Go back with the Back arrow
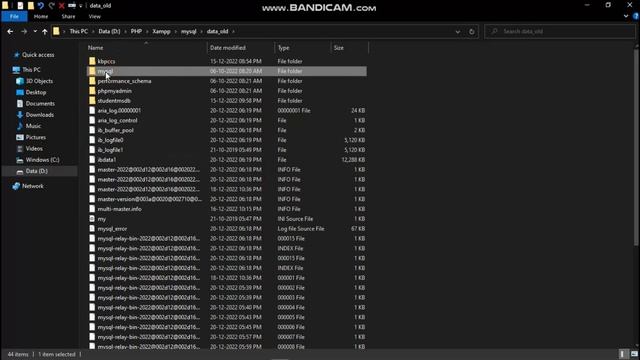This screenshot has height=360, width=640. (x=10, y=31)
